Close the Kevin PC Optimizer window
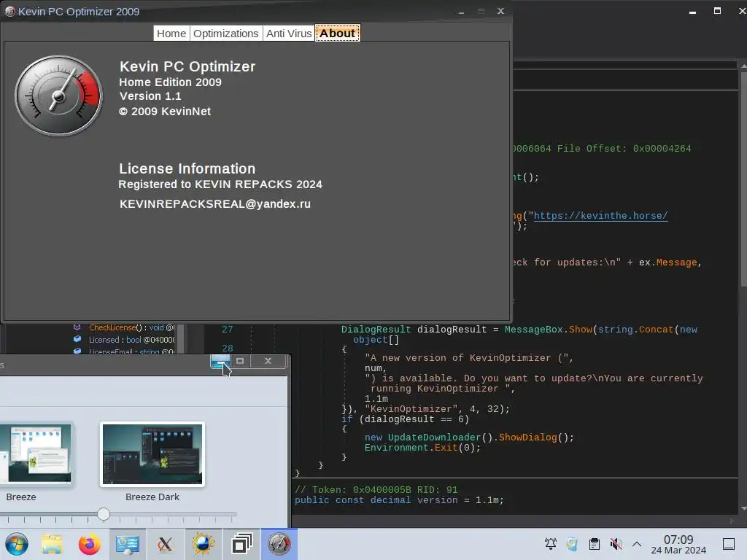Image resolution: width=747 pixels, height=560 pixels. coord(500,11)
